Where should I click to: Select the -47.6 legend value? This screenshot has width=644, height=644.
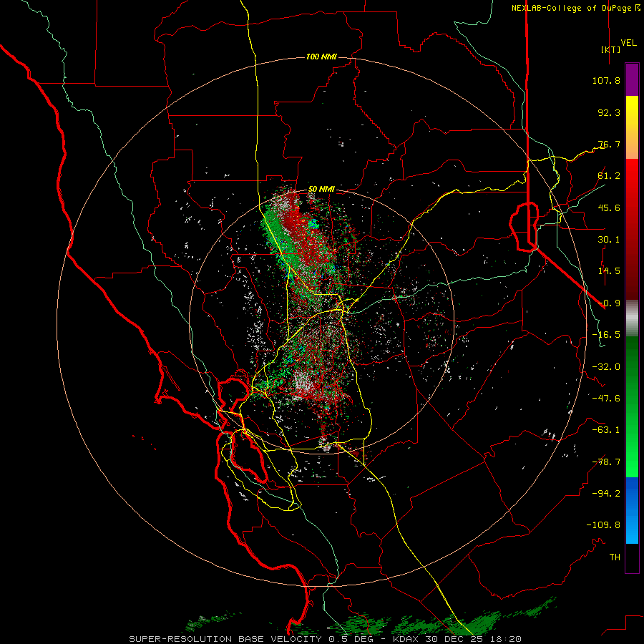coord(606,399)
